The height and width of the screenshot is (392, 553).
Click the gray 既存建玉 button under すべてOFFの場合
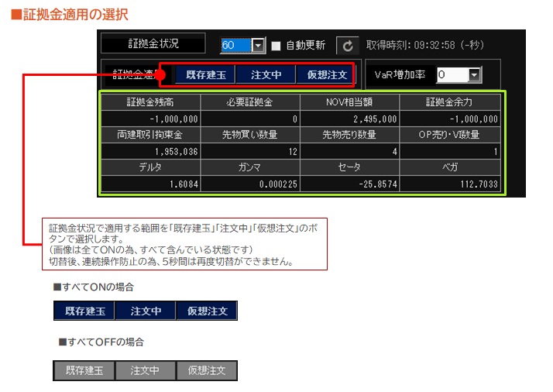(x=84, y=370)
